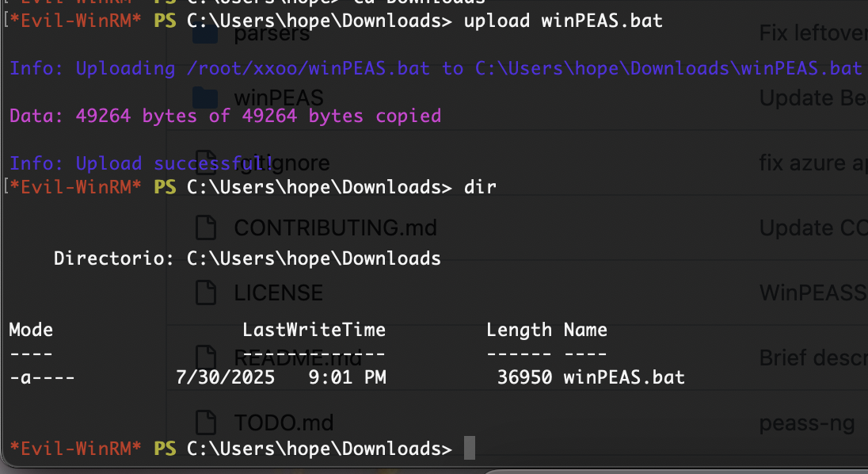This screenshot has height=474, width=868.
Task: Open the README.md file link
Action: click(x=298, y=357)
